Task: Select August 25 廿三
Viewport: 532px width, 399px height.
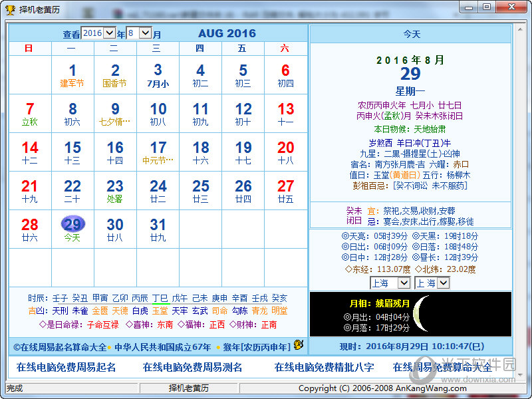Action: point(201,191)
